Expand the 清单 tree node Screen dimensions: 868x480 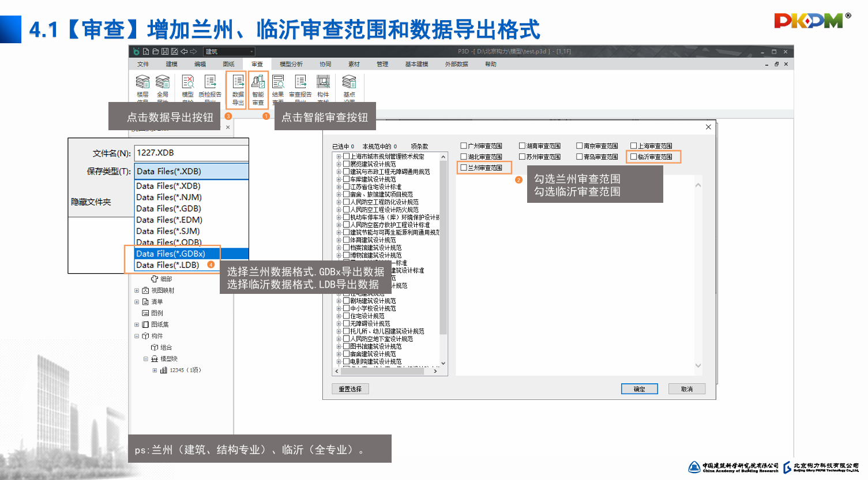(137, 302)
